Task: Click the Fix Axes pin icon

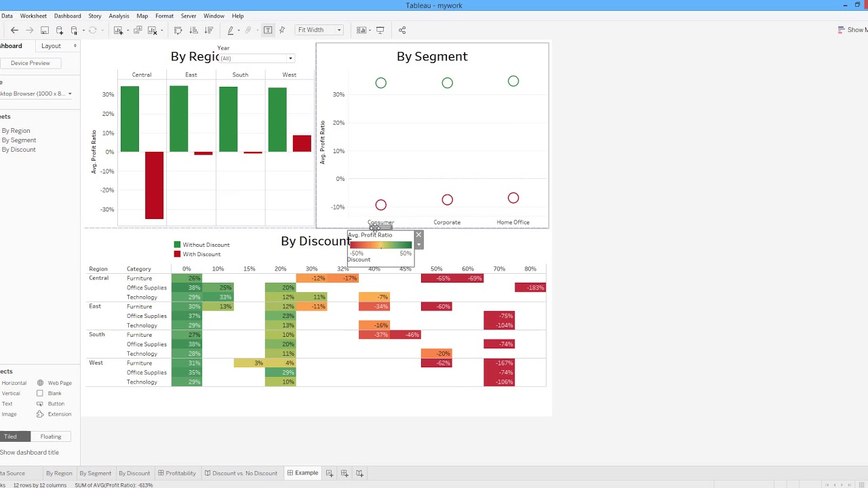Action: coord(281,30)
